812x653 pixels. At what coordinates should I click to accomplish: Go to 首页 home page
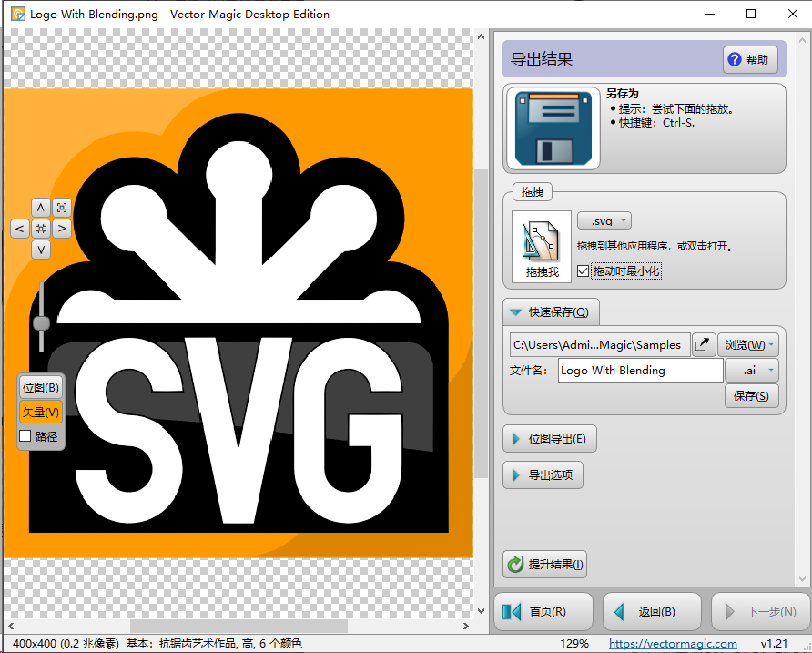pos(543,611)
